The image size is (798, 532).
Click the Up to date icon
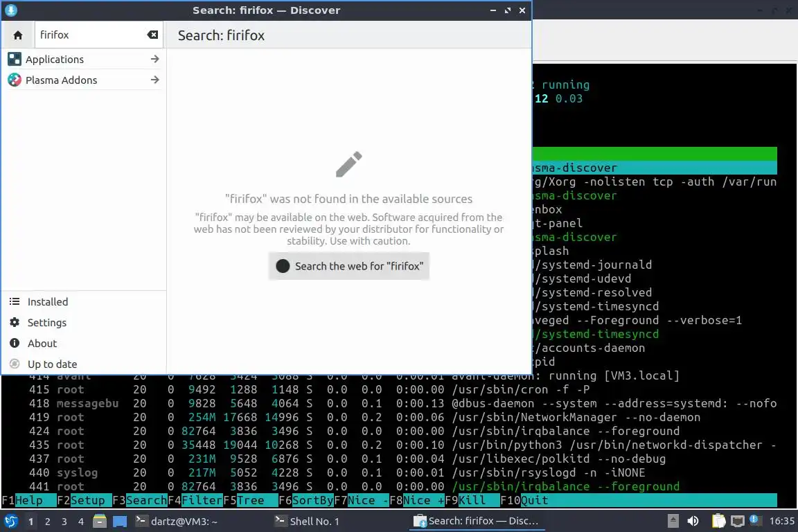click(15, 364)
